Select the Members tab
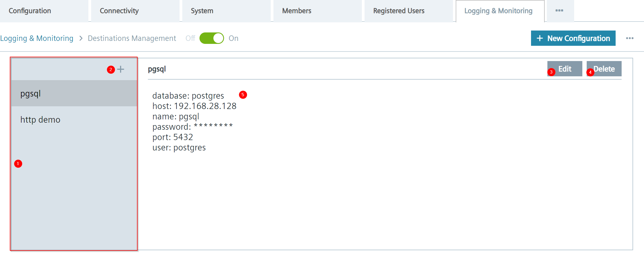The height and width of the screenshot is (272, 644). pyautogui.click(x=297, y=11)
